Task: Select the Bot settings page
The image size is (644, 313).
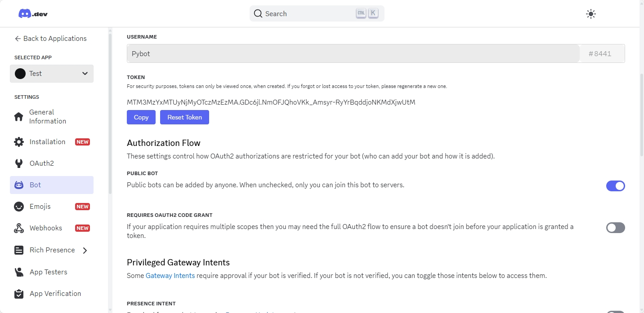Action: tap(52, 185)
